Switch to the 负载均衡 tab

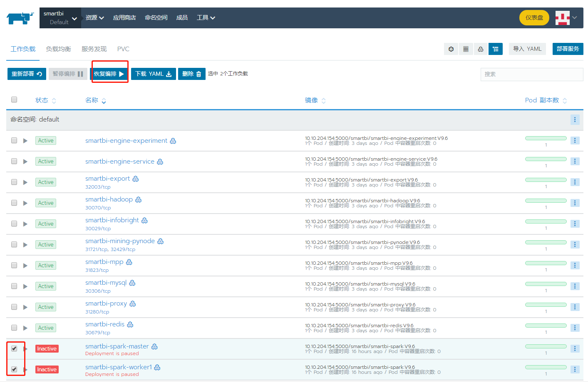[58, 49]
